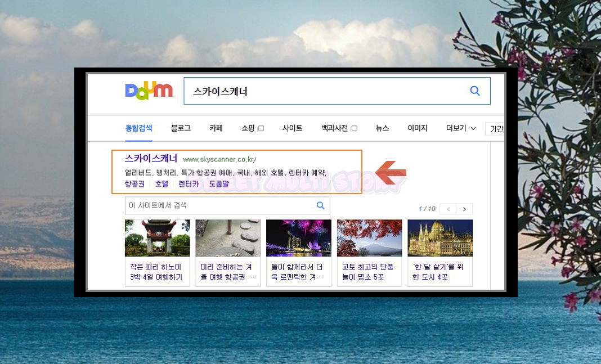Open the Hanoi temple gate thumbnail

pos(157,238)
